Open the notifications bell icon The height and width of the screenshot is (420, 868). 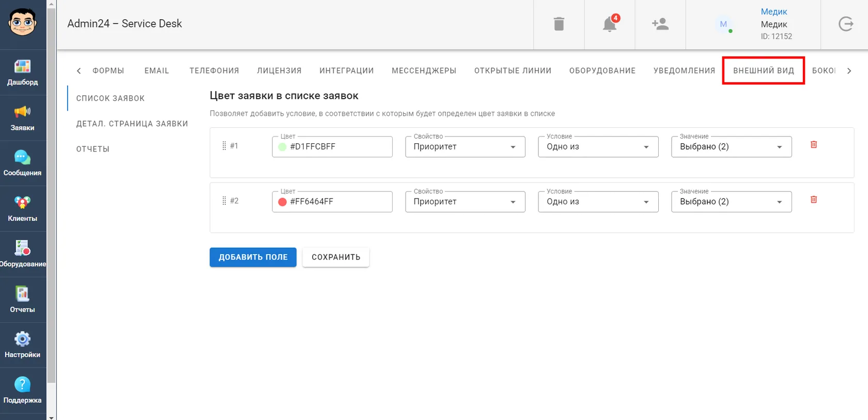(610, 24)
